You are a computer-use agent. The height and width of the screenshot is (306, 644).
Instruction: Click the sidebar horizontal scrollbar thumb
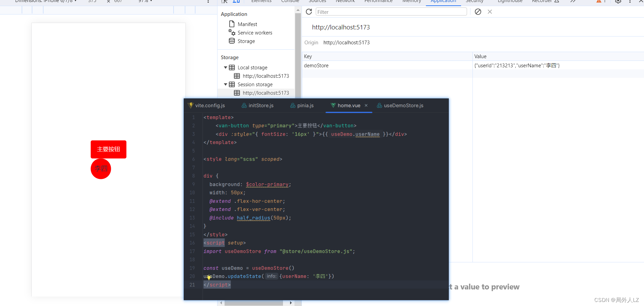[x=254, y=303]
